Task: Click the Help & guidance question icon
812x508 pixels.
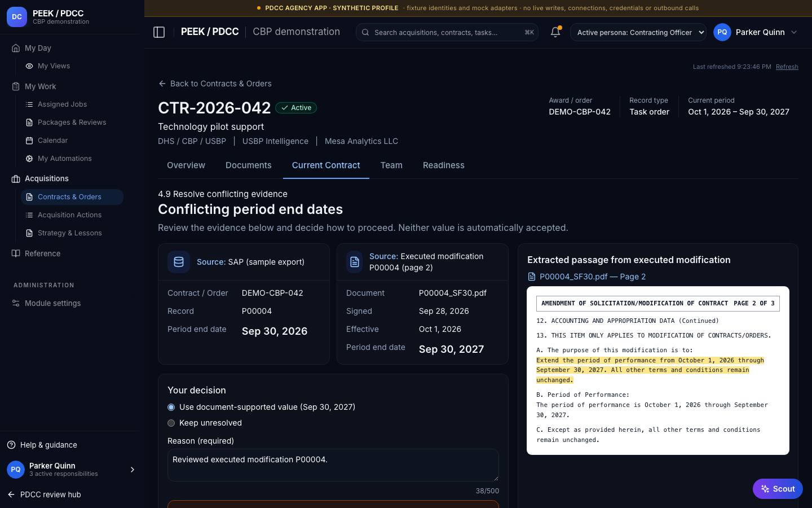Action: (x=11, y=445)
